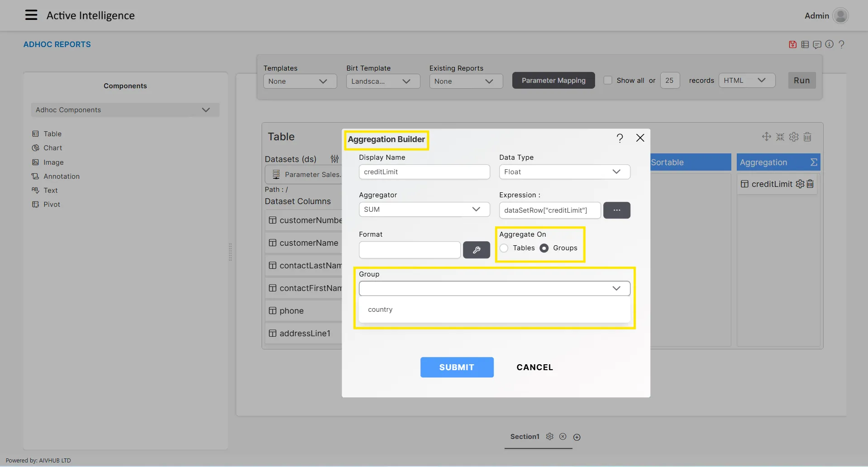
Task: Click the Admin user avatar
Action: (840, 15)
